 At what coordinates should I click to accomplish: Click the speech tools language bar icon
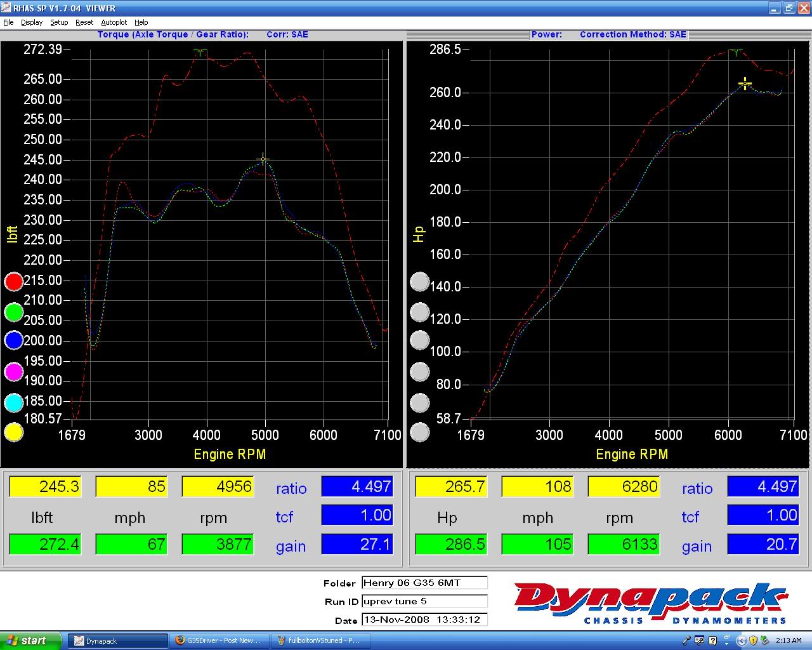click(x=699, y=640)
